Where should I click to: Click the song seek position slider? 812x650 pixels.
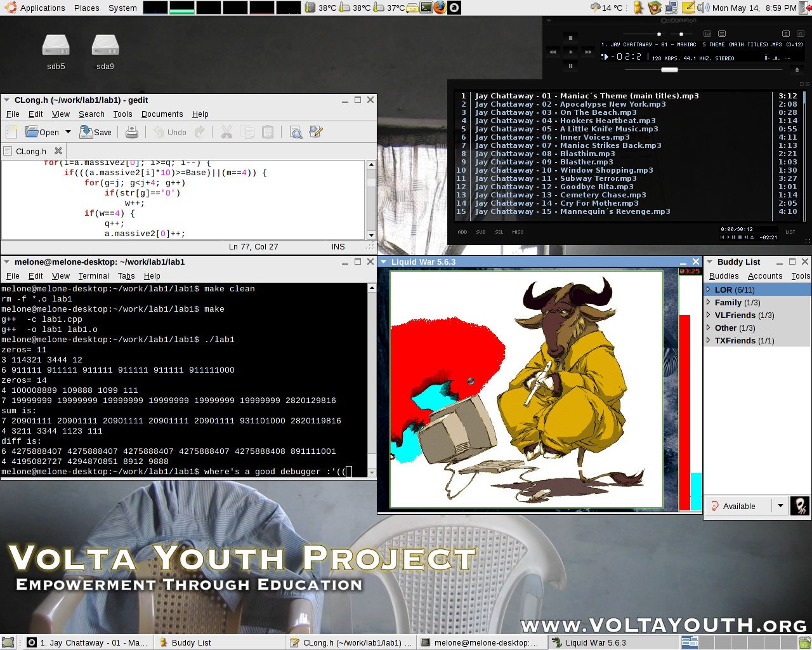point(669,70)
